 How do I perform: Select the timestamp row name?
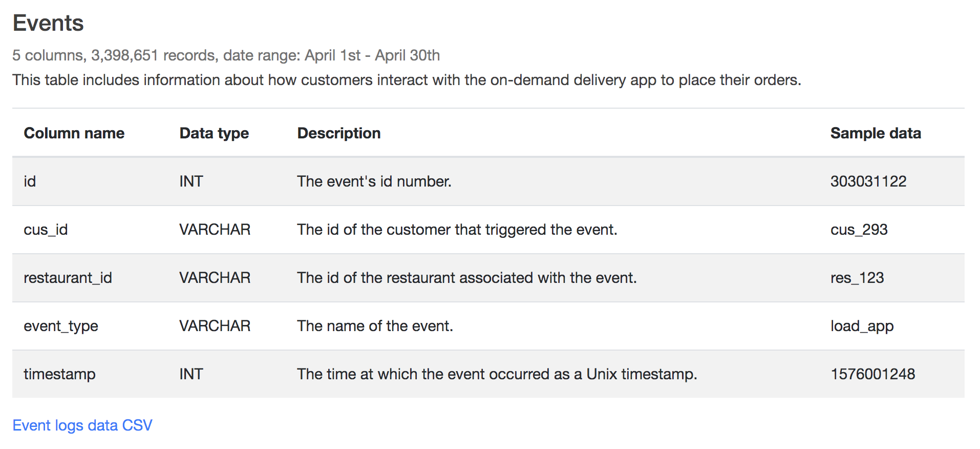[x=59, y=374]
